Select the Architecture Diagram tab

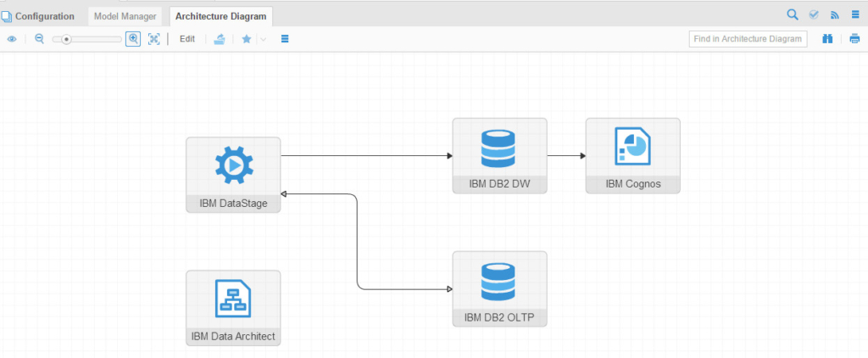pos(221,16)
